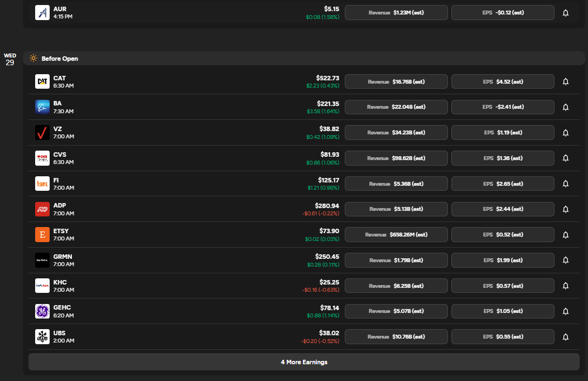Image resolution: width=588 pixels, height=381 pixels.
Task: Set alert bell for FI earnings
Action: 566,184
